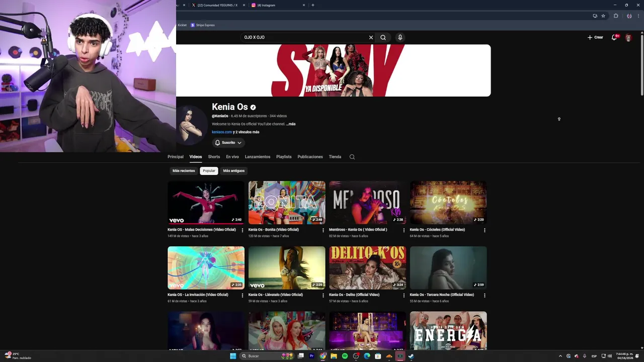Open the options menu for Mentiroso video
This screenshot has width=644, height=362.
[x=404, y=230]
